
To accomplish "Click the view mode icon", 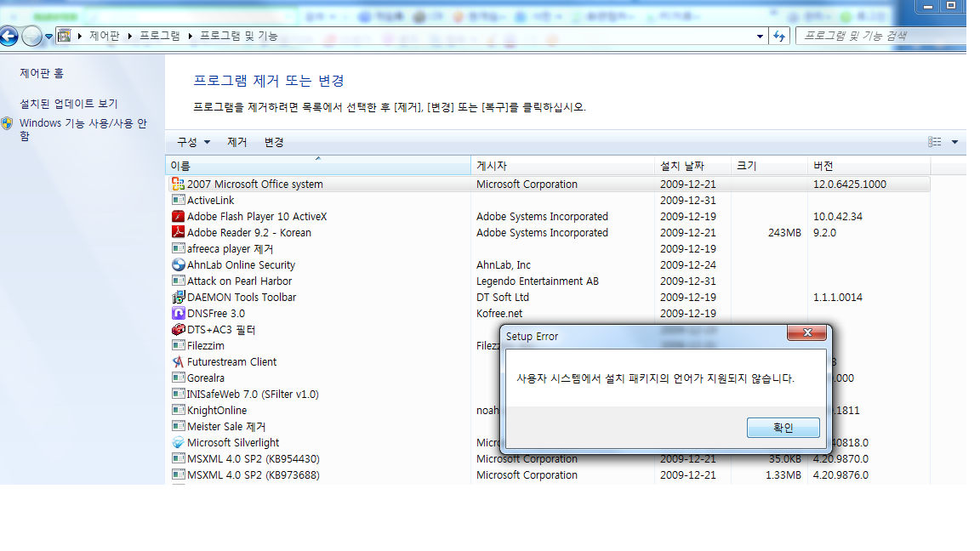I will click(x=934, y=142).
